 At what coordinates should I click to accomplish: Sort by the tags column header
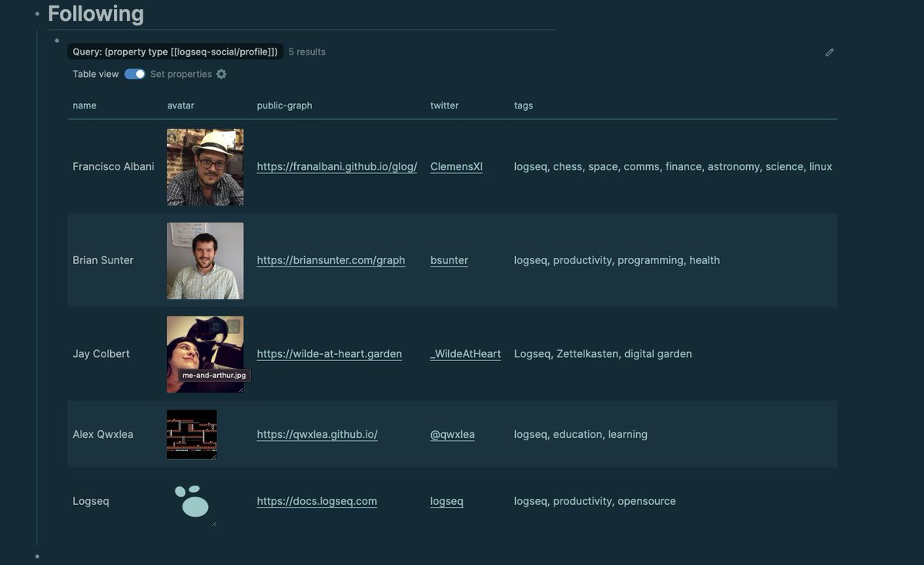point(524,105)
